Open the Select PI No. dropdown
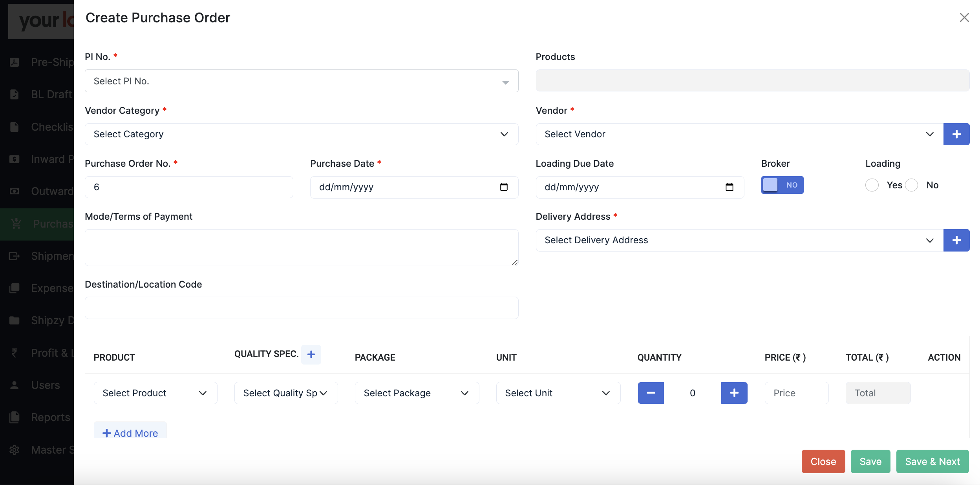Screen dimensions: 980x485 [301, 81]
